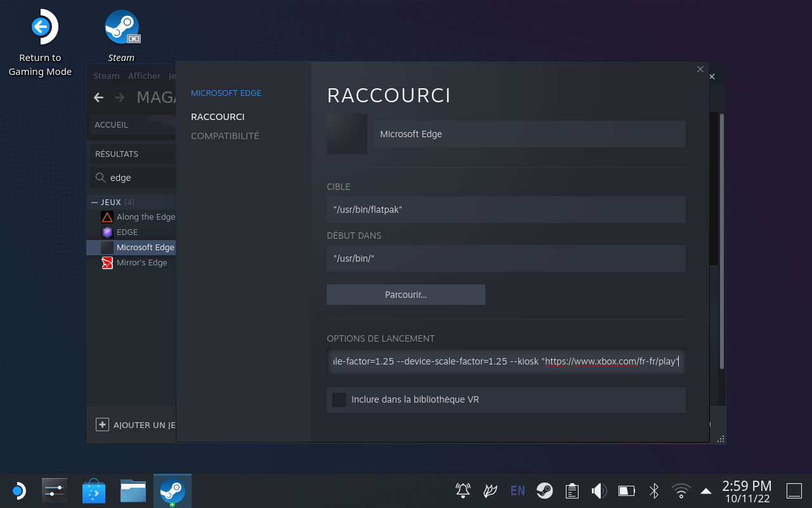Open clipboard tray icon
The height and width of the screenshot is (508, 812).
(572, 490)
